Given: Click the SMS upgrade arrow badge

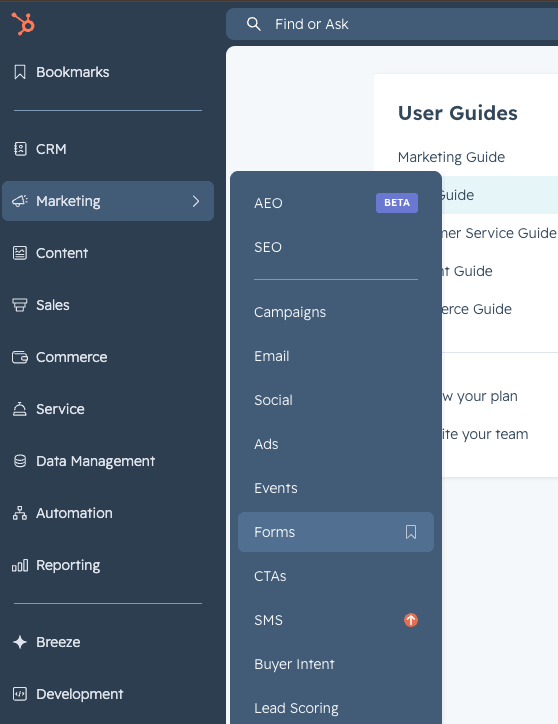Looking at the screenshot, I should (x=411, y=620).
